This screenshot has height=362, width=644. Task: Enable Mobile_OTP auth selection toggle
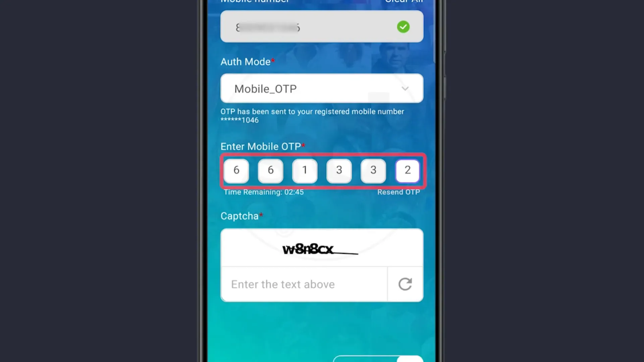coord(322,88)
